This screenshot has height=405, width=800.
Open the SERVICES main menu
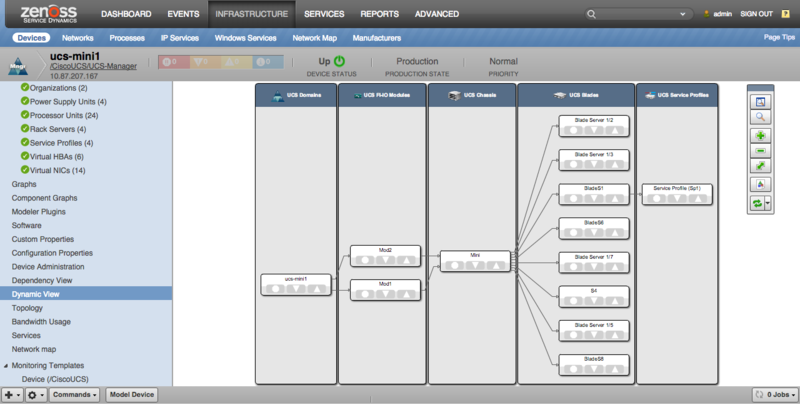(324, 14)
